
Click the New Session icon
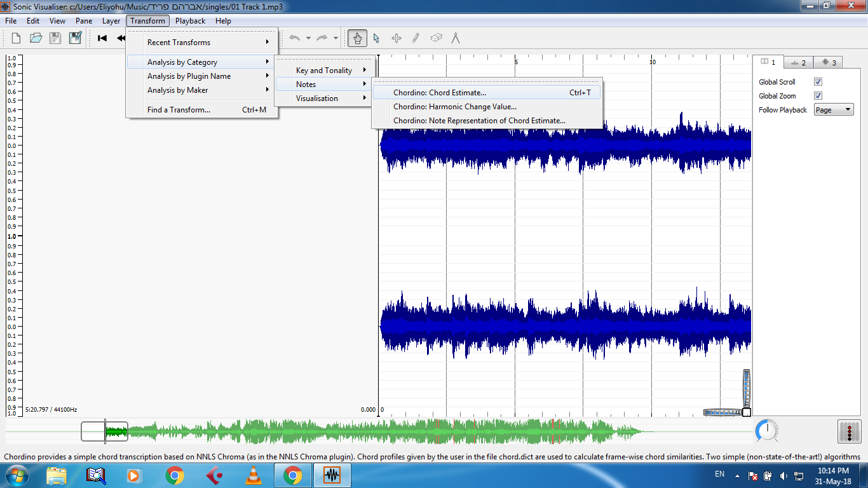[x=16, y=38]
